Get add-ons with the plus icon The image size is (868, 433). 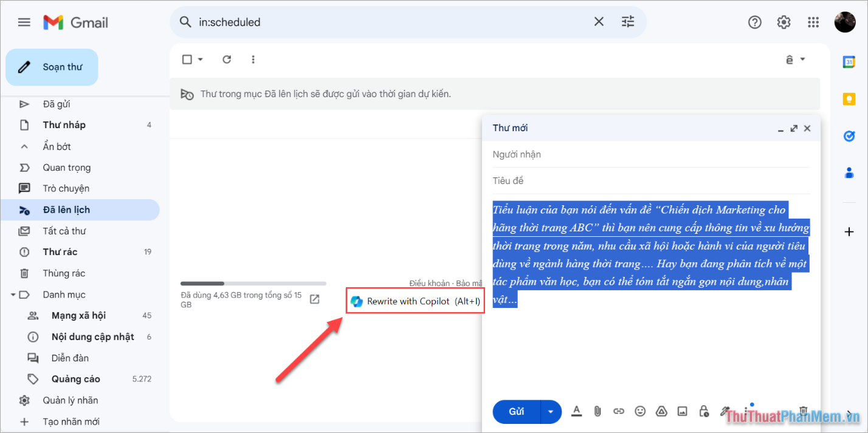coord(849,231)
